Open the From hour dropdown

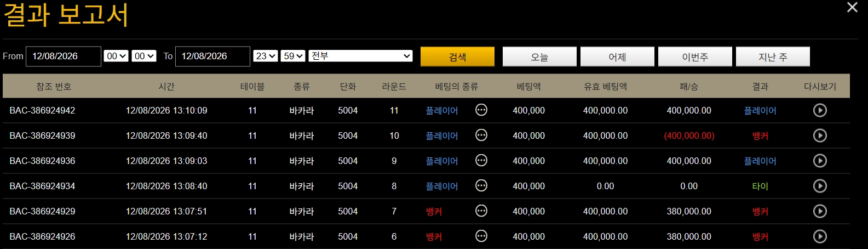point(116,56)
